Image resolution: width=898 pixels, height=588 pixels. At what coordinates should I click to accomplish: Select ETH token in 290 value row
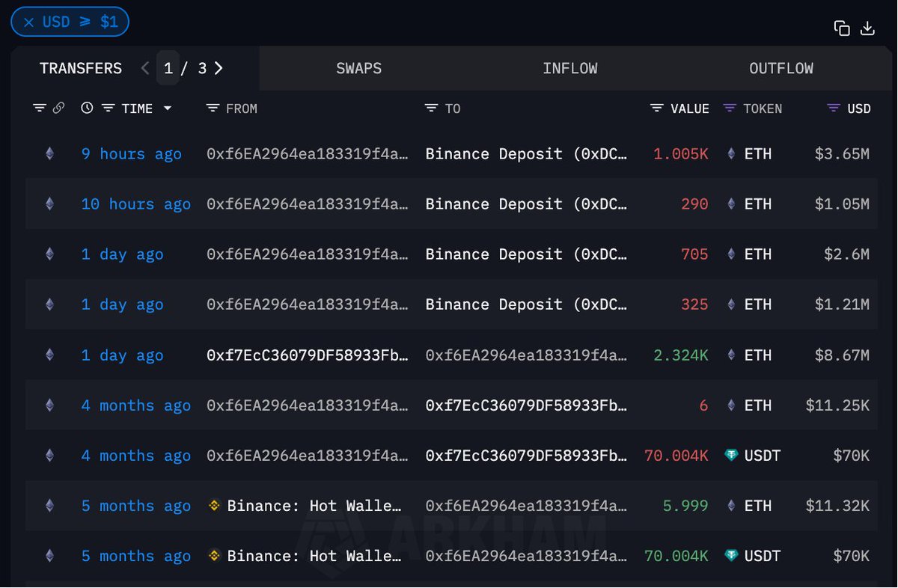[x=749, y=204]
